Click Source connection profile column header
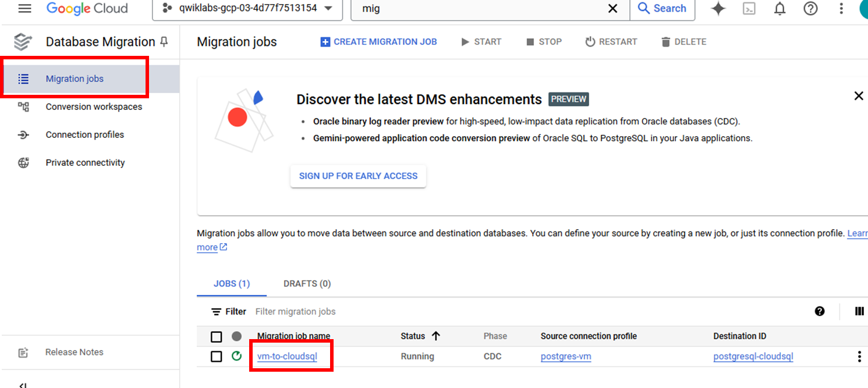This screenshot has width=868, height=388. [589, 336]
